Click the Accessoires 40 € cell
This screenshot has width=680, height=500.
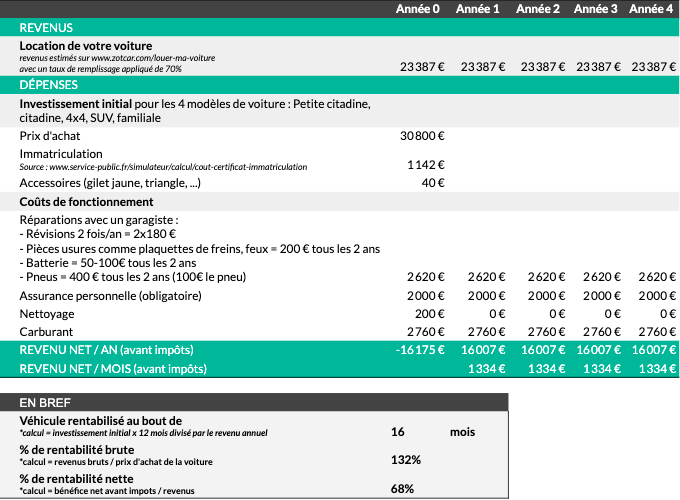[x=432, y=183]
